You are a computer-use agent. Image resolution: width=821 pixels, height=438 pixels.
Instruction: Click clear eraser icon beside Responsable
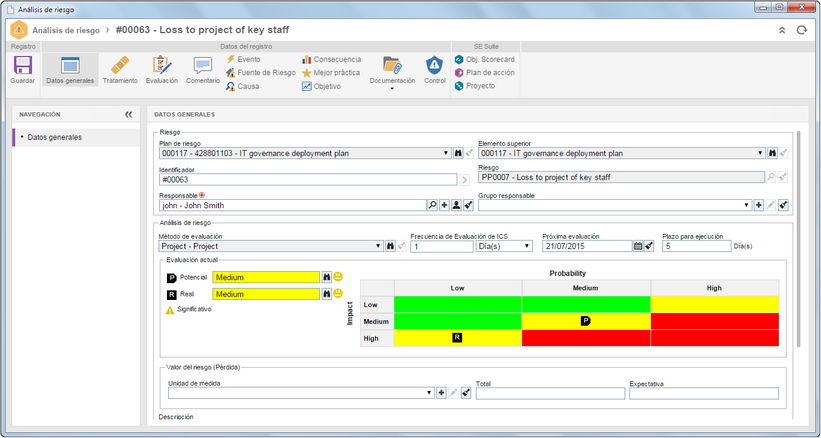tap(469, 206)
